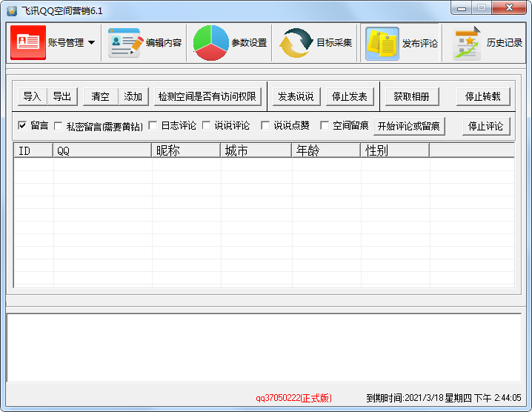The image size is (532, 412).
Task: Click 开始评论或留痕 button
Action: point(409,126)
